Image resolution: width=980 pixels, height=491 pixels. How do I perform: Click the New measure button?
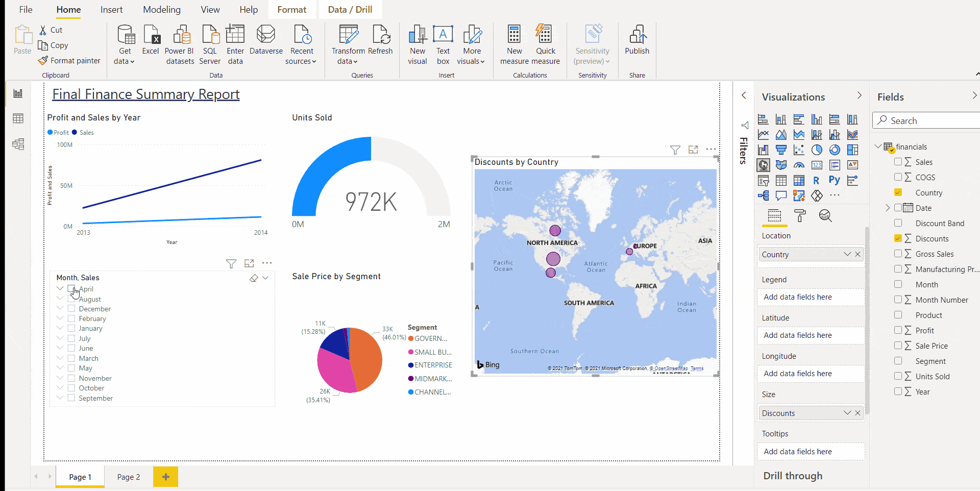[514, 43]
